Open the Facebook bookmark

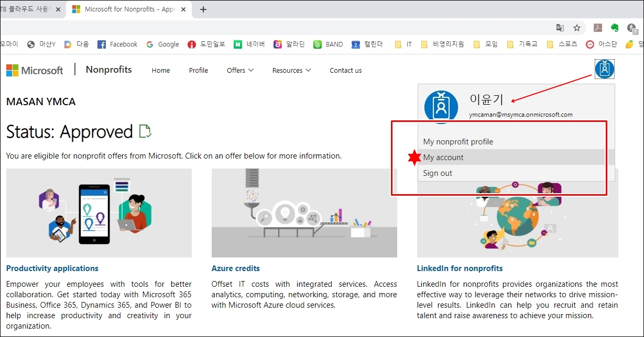pos(117,44)
